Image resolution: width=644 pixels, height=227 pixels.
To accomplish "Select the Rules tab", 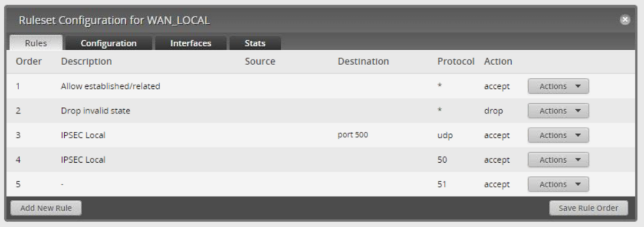I will tap(36, 43).
